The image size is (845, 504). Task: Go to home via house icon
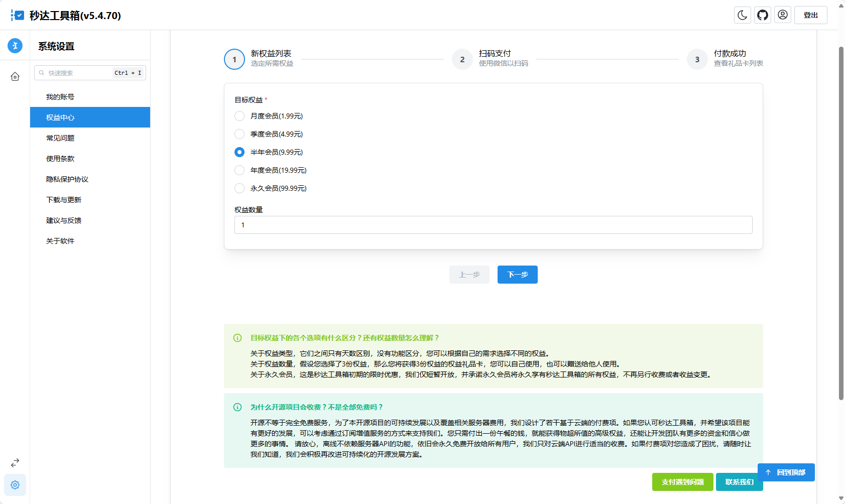click(x=15, y=76)
